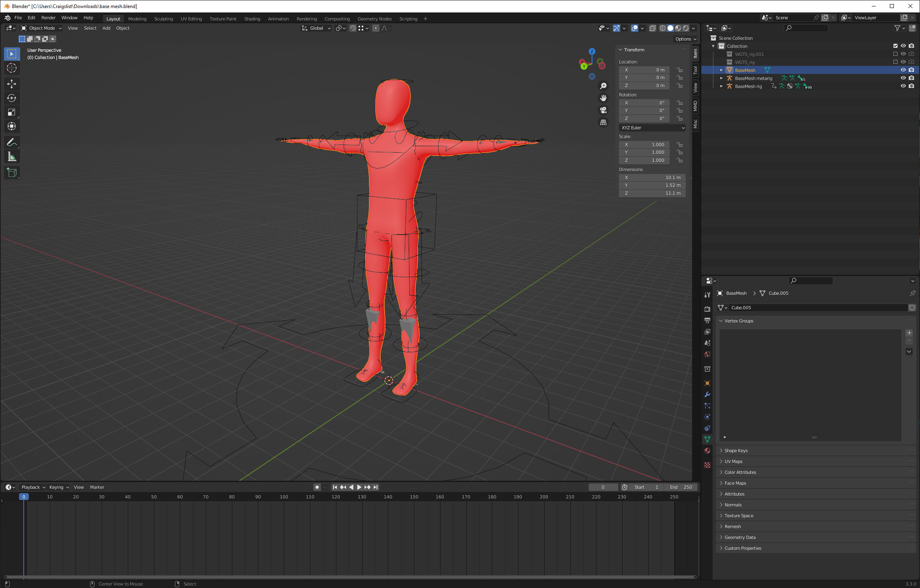
Task: Enable the WGTS_rig.001 checkbox
Action: [x=895, y=54]
